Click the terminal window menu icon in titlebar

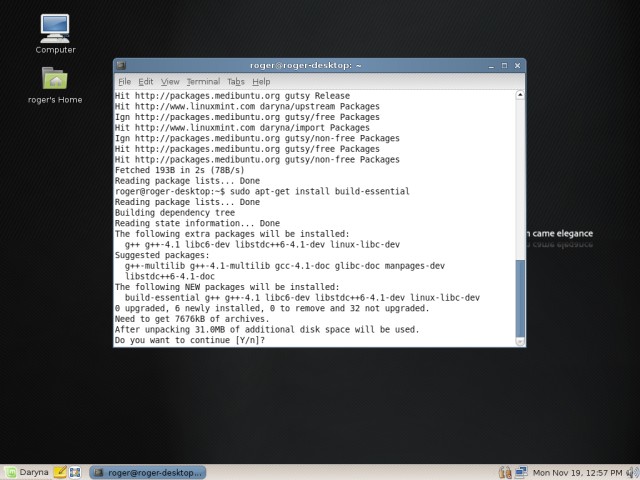point(121,65)
